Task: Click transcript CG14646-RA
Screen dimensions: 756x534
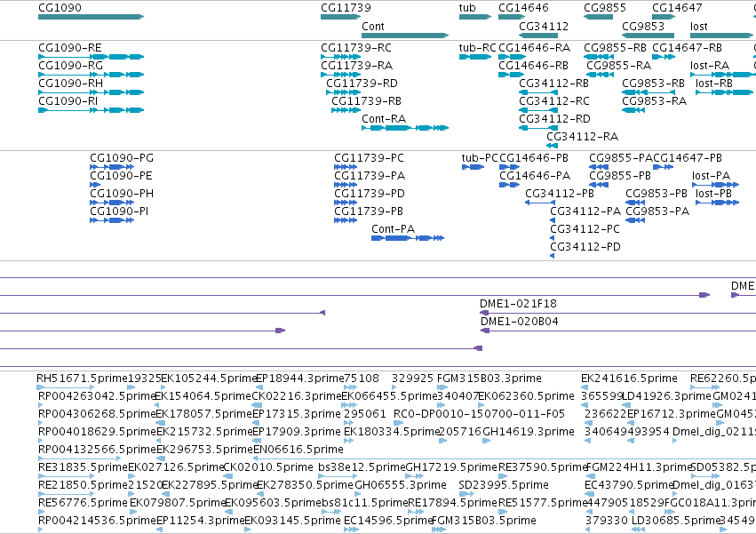Action: (512, 57)
